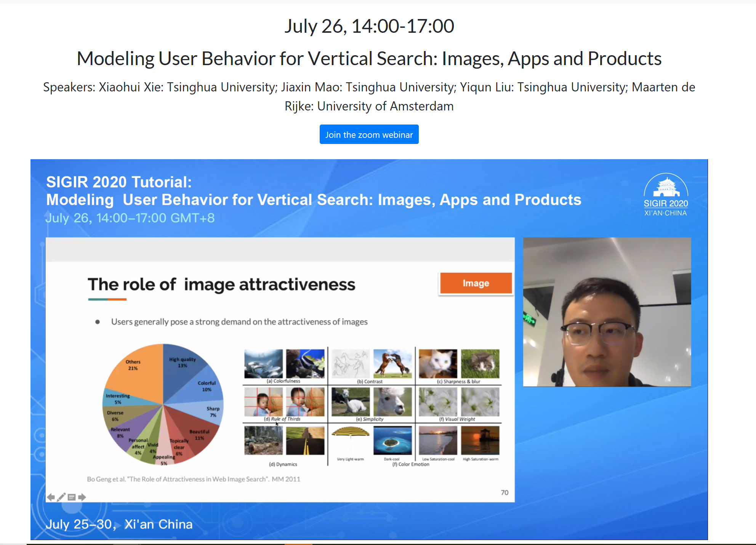Click the Contrast horses example images

pos(372,363)
